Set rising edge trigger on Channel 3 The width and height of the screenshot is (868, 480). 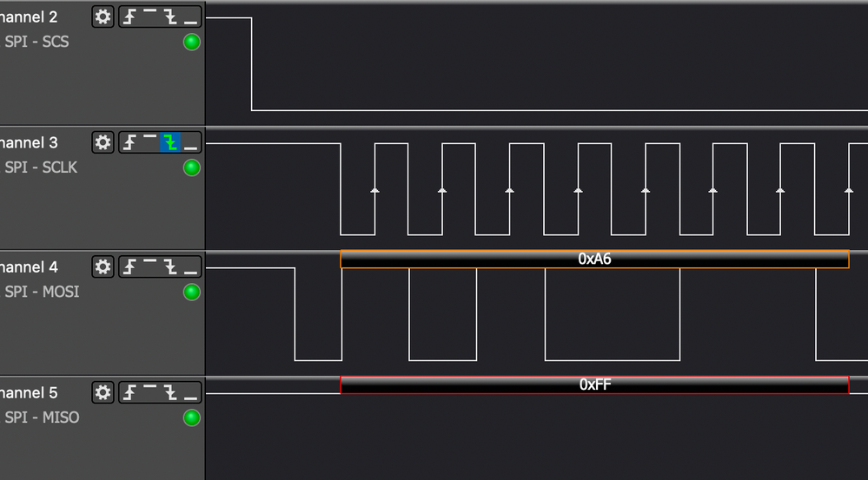coord(129,142)
